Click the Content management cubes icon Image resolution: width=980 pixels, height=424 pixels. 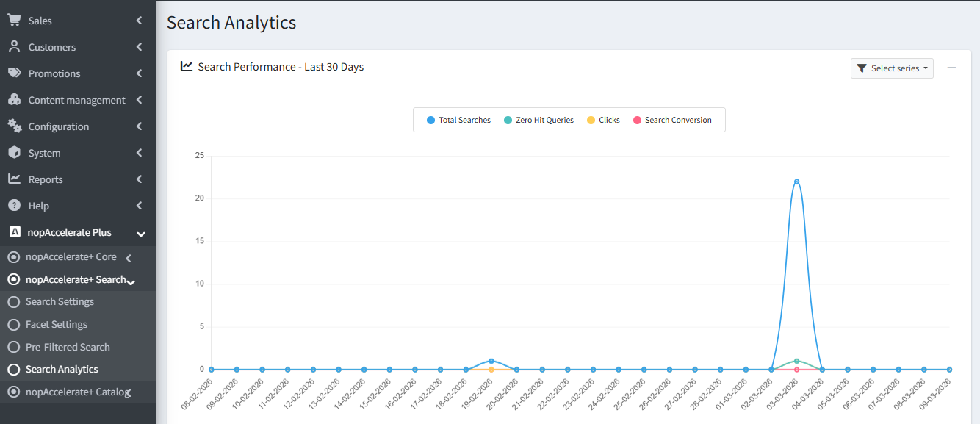[x=14, y=100]
